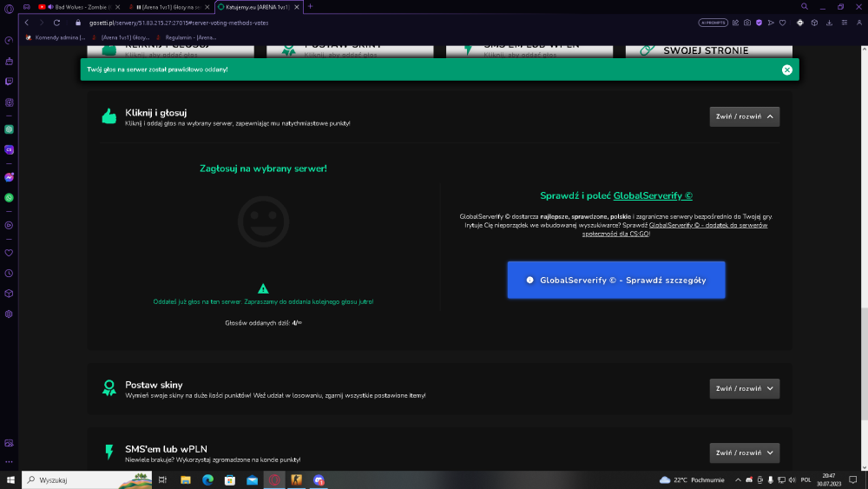The width and height of the screenshot is (868, 489).
Task: Close the Bad Wolves - Zombie tab
Action: (x=117, y=7)
